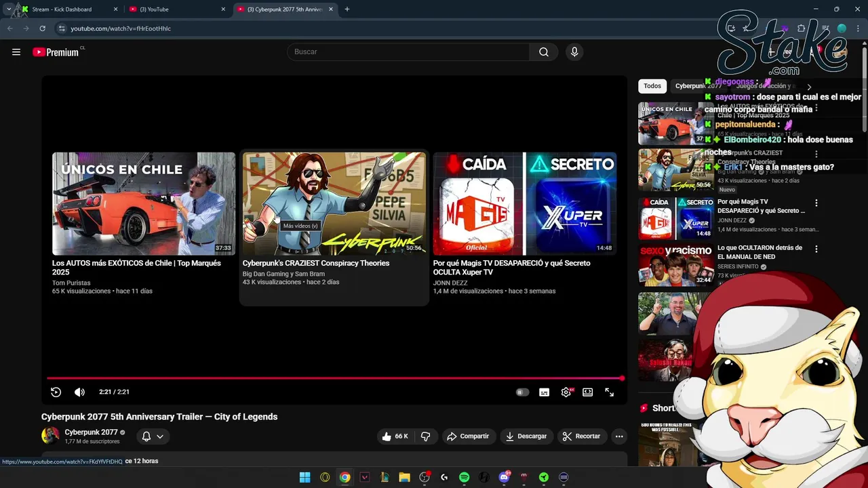Image resolution: width=868 pixels, height=488 pixels.
Task: Enter full screen mode
Action: point(610,392)
